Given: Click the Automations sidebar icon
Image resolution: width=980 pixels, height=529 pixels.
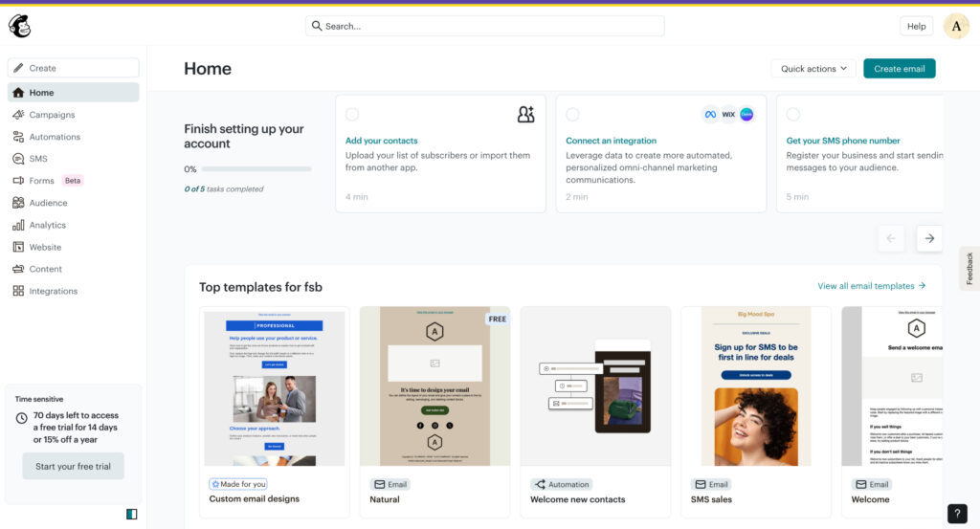Looking at the screenshot, I should (x=18, y=137).
